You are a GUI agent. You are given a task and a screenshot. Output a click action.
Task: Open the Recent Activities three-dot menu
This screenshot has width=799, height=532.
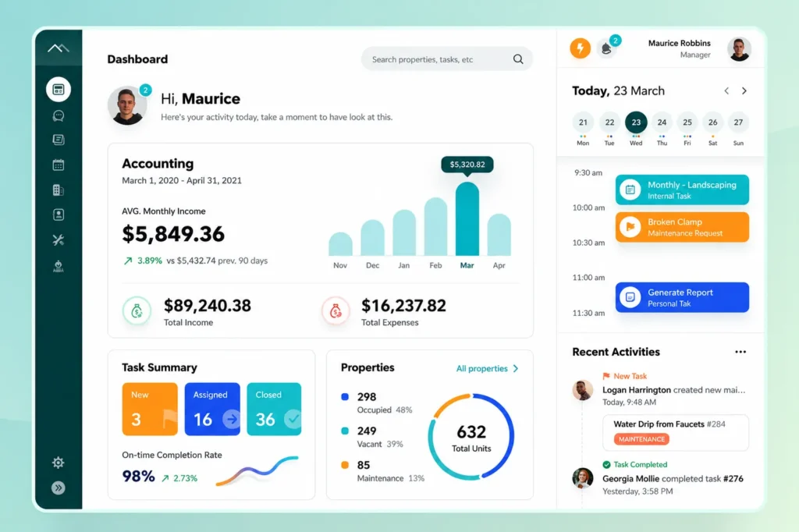pyautogui.click(x=740, y=352)
